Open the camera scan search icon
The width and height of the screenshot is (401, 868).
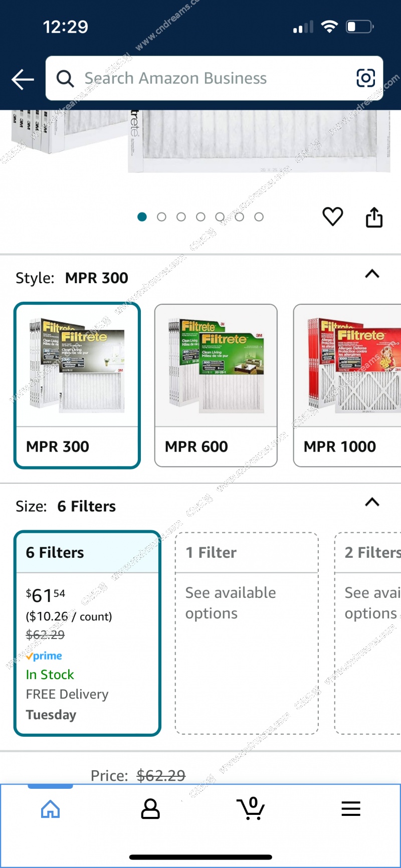pos(365,78)
